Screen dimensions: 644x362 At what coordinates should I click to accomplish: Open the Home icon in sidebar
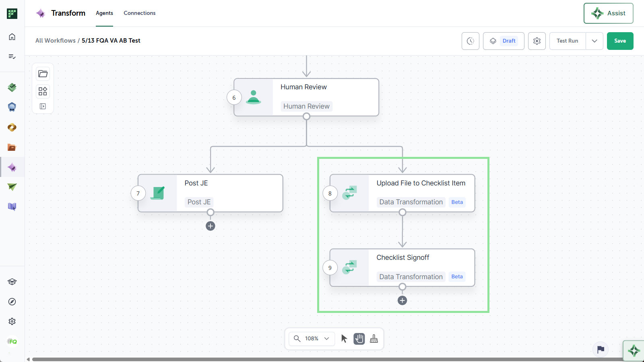[x=12, y=37]
